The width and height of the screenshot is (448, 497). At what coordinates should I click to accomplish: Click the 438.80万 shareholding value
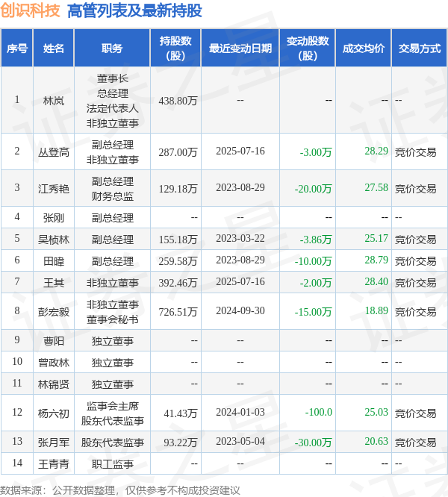pyautogui.click(x=178, y=101)
